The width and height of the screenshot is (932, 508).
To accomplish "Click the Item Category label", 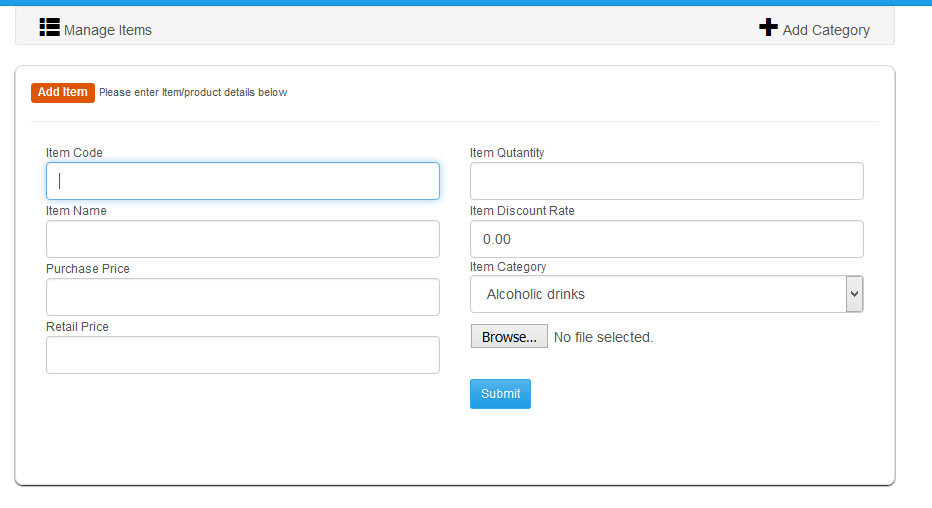I will [508, 267].
